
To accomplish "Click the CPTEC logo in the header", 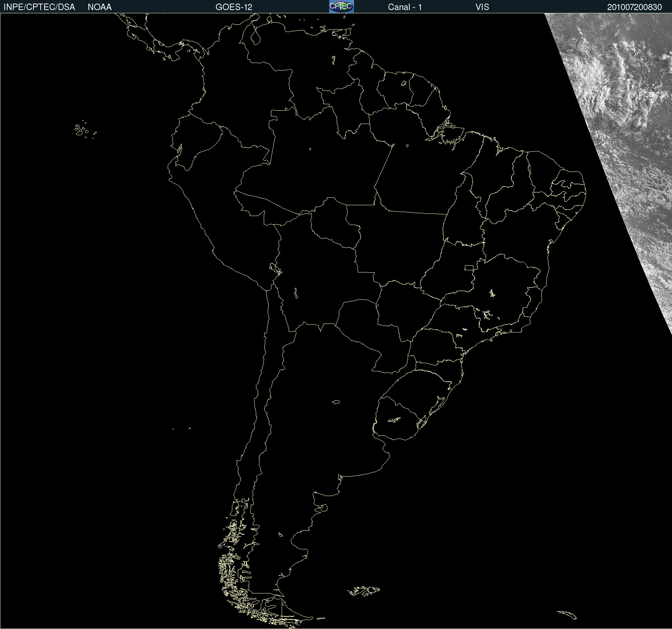I will pyautogui.click(x=341, y=6).
